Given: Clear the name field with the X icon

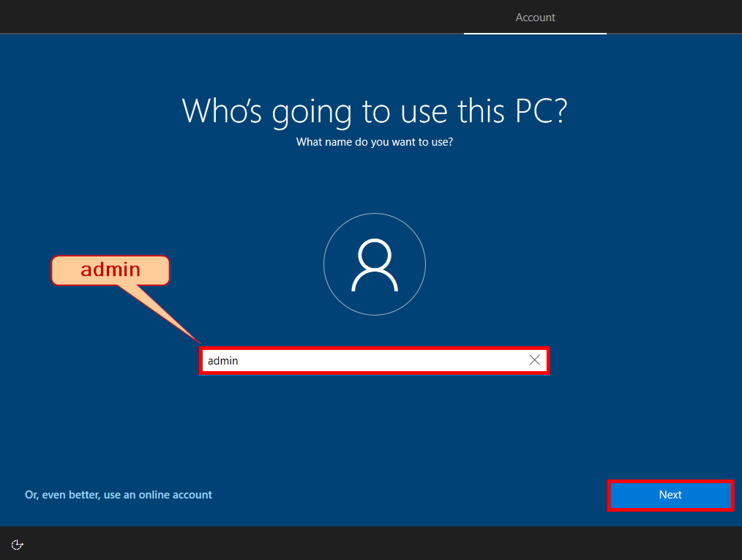Looking at the screenshot, I should [x=534, y=360].
